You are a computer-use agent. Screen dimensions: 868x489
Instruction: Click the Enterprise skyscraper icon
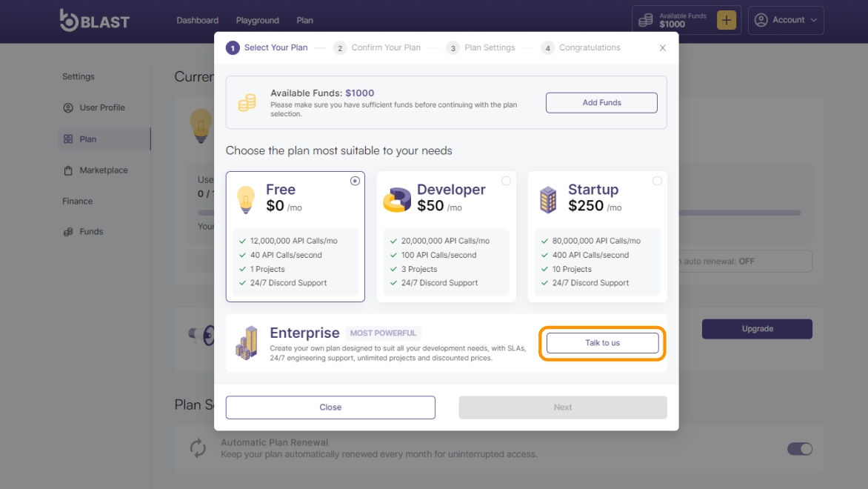tap(247, 342)
